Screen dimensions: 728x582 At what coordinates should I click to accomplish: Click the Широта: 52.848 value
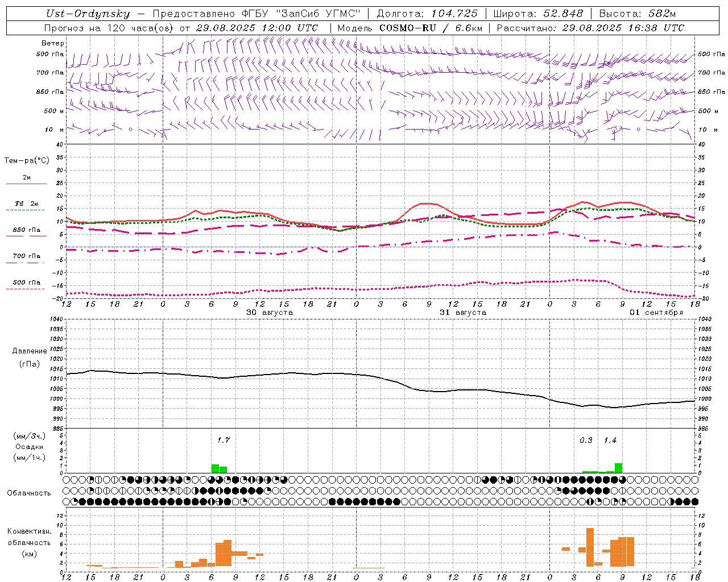[538, 14]
